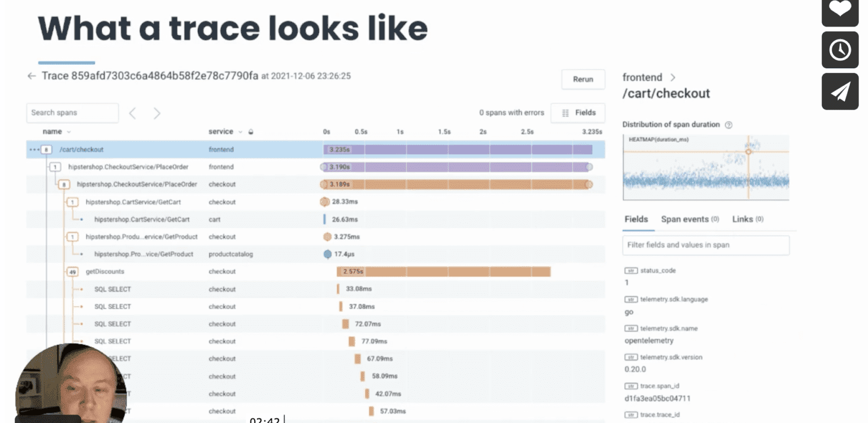
Task: Click the getDiscounts 2.575s orange duration bar
Action: pos(444,272)
